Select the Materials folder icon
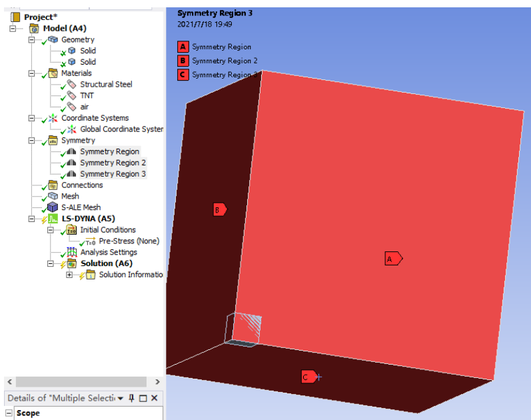This screenshot has height=420, width=531. pos(53,73)
